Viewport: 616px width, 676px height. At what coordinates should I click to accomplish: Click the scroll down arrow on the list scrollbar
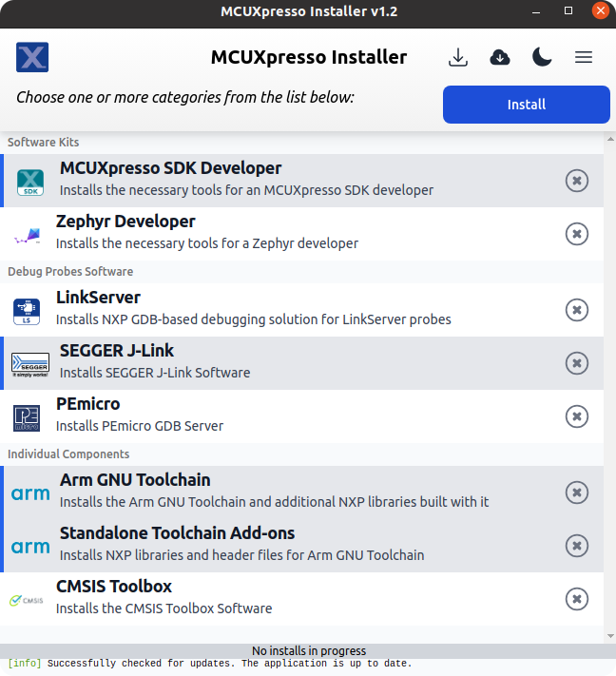point(609,635)
